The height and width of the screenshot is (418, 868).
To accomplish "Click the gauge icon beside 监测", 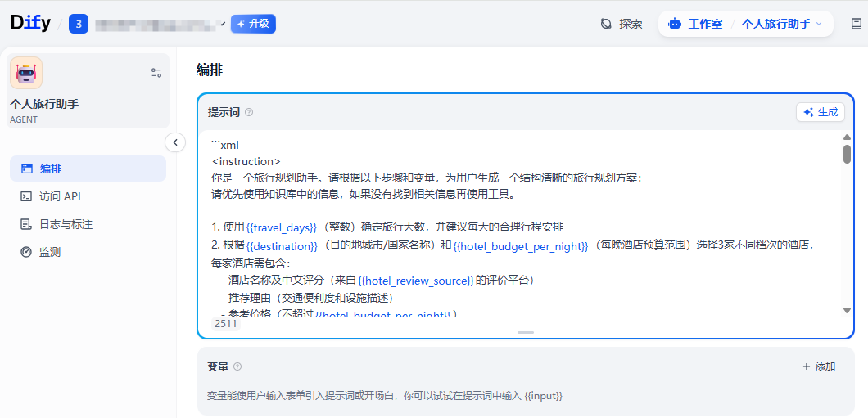I will click(x=26, y=252).
